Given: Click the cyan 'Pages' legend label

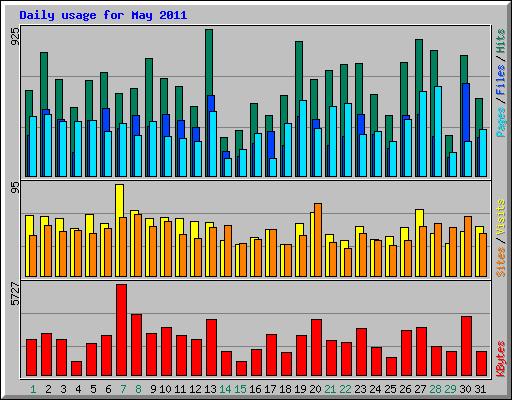Looking at the screenshot, I should 500,122.
